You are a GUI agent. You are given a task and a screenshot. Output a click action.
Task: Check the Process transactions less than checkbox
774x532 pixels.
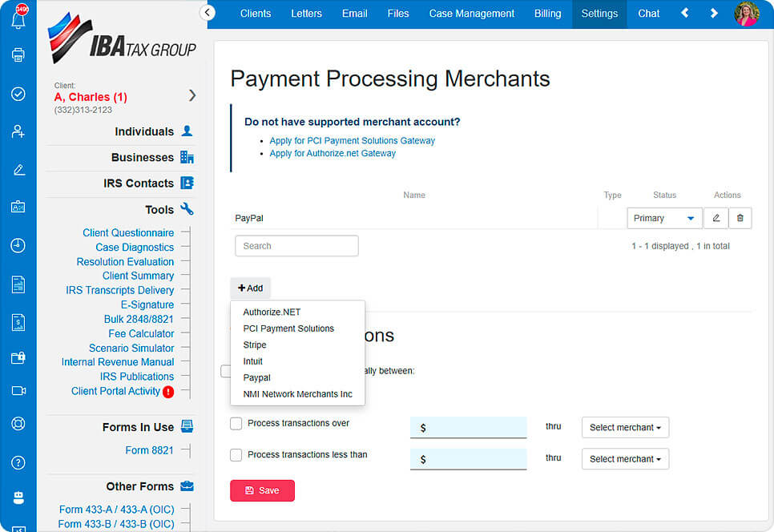click(x=236, y=455)
